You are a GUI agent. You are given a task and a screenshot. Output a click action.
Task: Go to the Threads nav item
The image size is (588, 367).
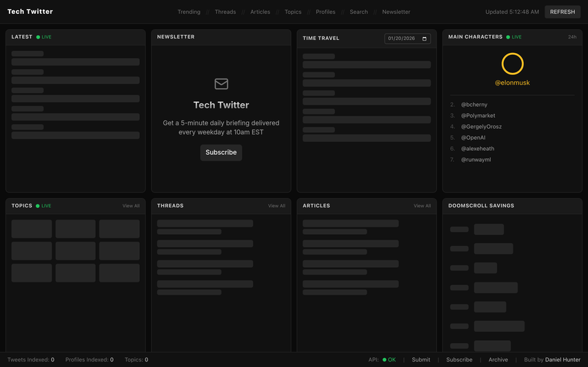click(225, 12)
